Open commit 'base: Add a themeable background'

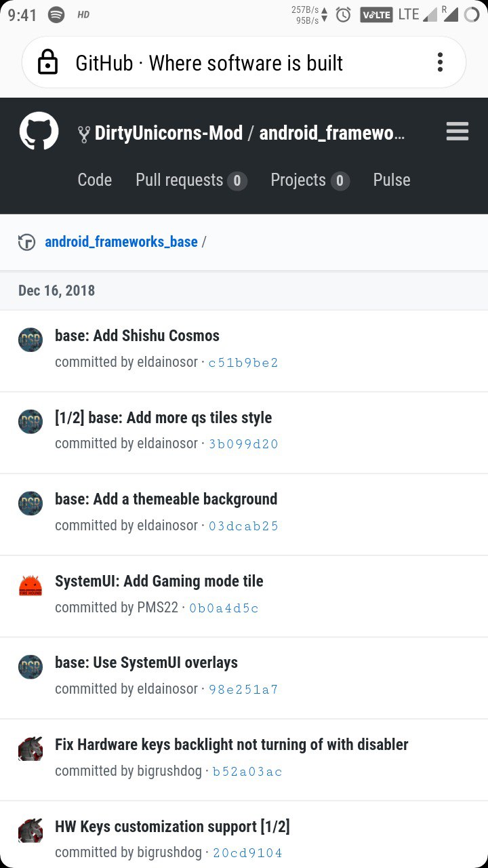(166, 499)
